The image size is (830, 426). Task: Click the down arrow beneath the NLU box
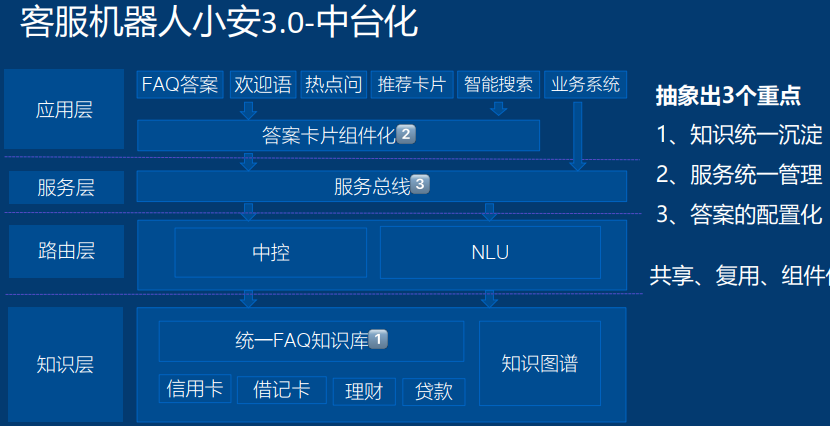pyautogui.click(x=490, y=298)
